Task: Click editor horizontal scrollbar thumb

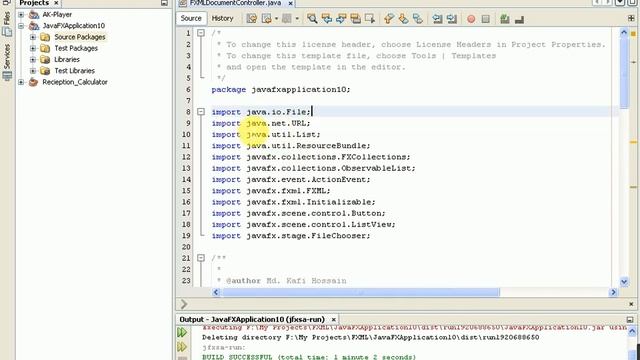Action: point(361,292)
